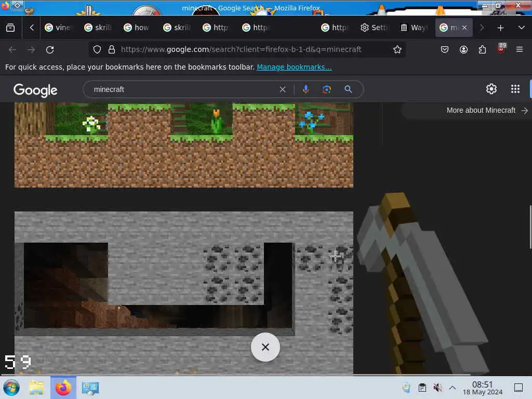The width and height of the screenshot is (532, 399).
Task: Close the Minecraft game overlay
Action: pos(265,347)
